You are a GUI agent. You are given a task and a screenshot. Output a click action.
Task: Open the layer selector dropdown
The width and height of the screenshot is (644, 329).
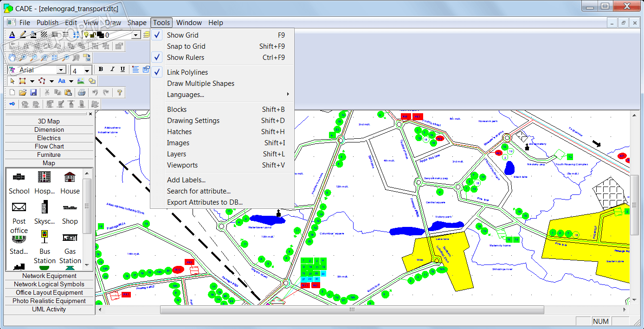pyautogui.click(x=135, y=35)
